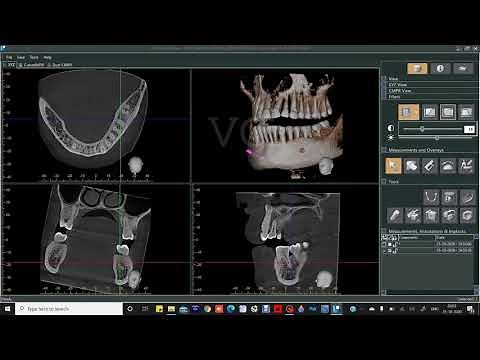This screenshot has width=480, height=360.
Task: Click the contrast value input field
Action: tap(469, 129)
